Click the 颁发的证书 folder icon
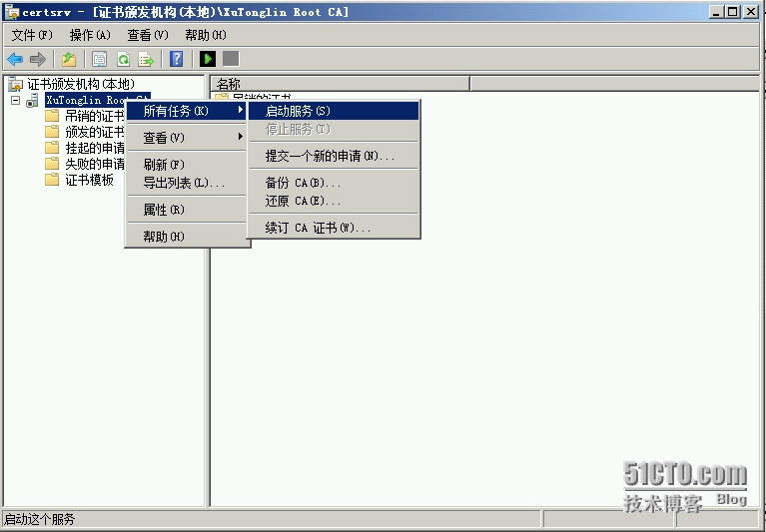Screen dimensions: 766x532 click(x=52, y=132)
